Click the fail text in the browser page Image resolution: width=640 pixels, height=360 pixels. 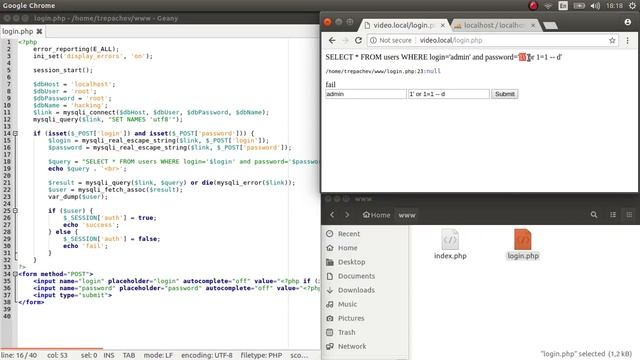[330, 84]
